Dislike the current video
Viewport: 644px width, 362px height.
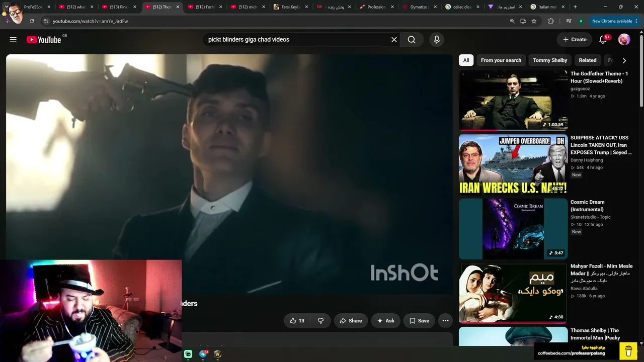pyautogui.click(x=320, y=321)
